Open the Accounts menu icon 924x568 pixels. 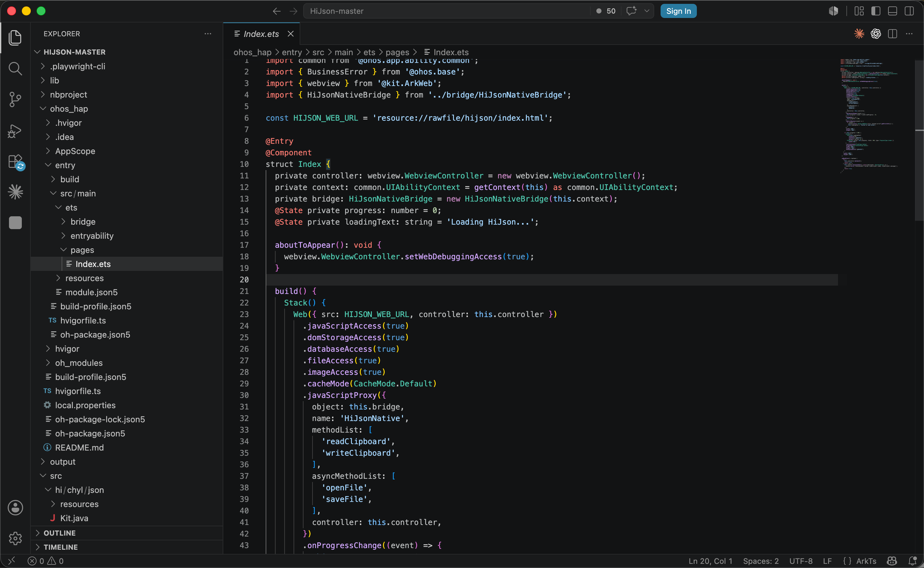point(15,508)
